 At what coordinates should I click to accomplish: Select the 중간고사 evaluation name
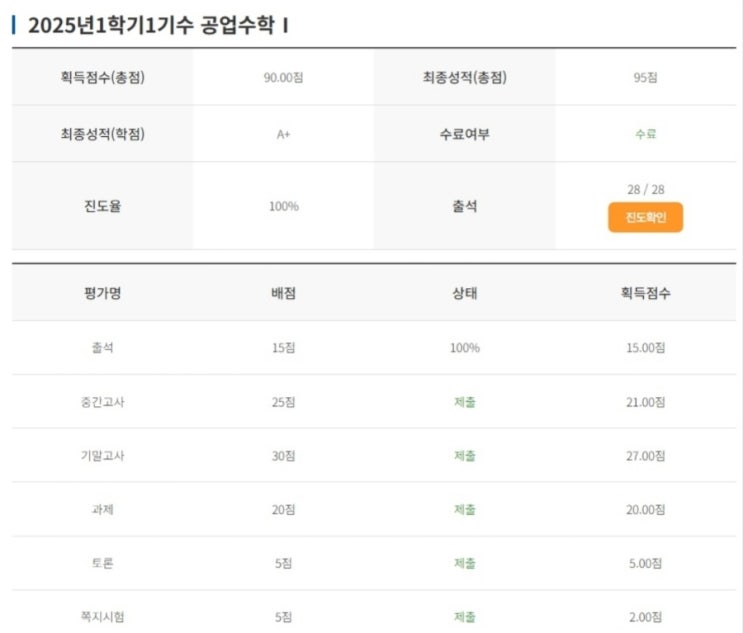click(x=102, y=402)
